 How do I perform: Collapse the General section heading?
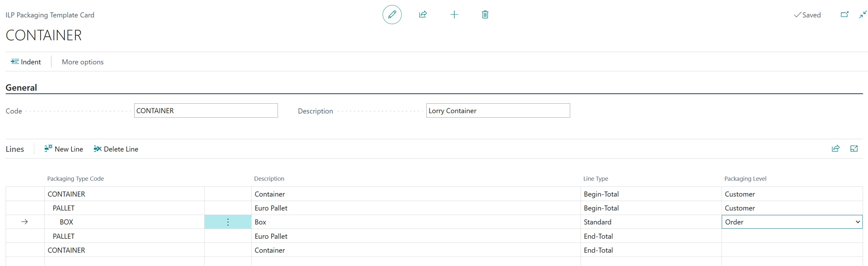click(x=21, y=88)
